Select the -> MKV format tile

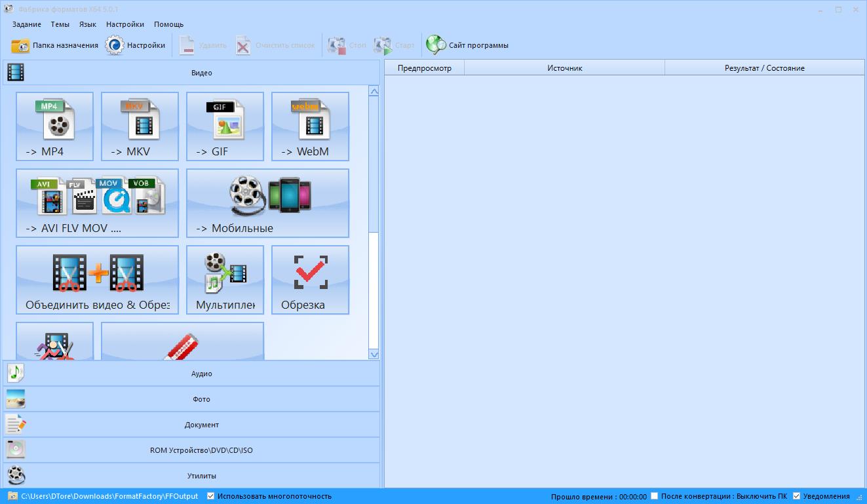(140, 126)
